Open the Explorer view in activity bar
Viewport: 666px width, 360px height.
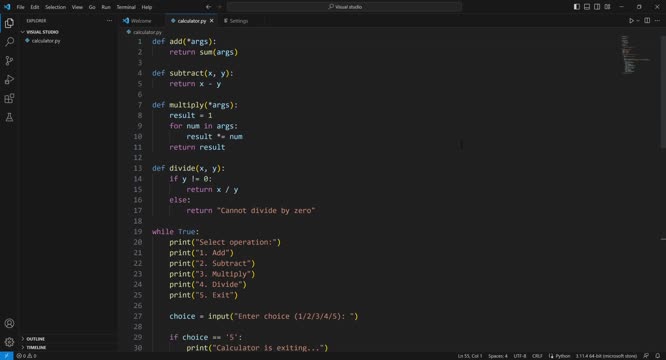(x=9, y=23)
